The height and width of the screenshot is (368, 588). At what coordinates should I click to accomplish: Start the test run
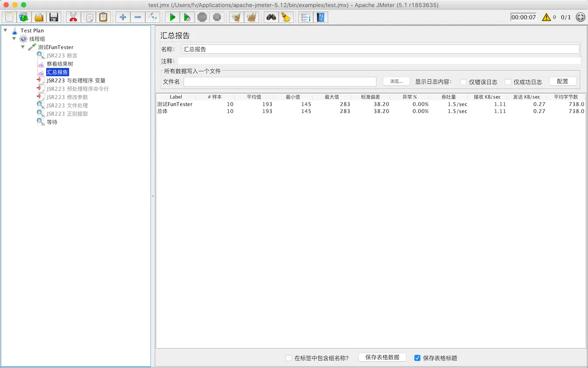click(x=172, y=17)
